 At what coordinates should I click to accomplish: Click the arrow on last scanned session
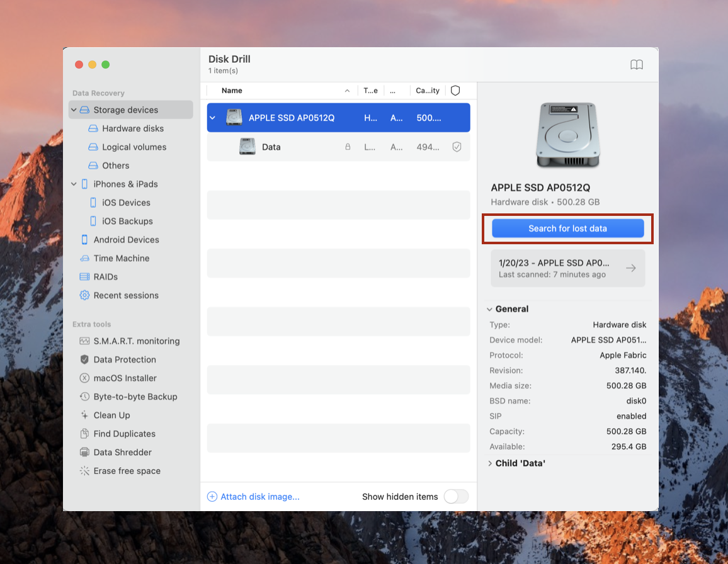coord(631,268)
